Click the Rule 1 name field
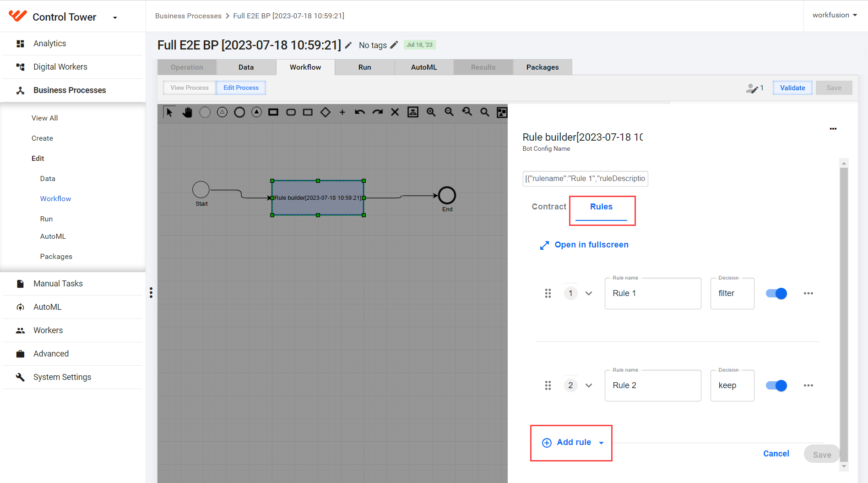 pyautogui.click(x=653, y=293)
